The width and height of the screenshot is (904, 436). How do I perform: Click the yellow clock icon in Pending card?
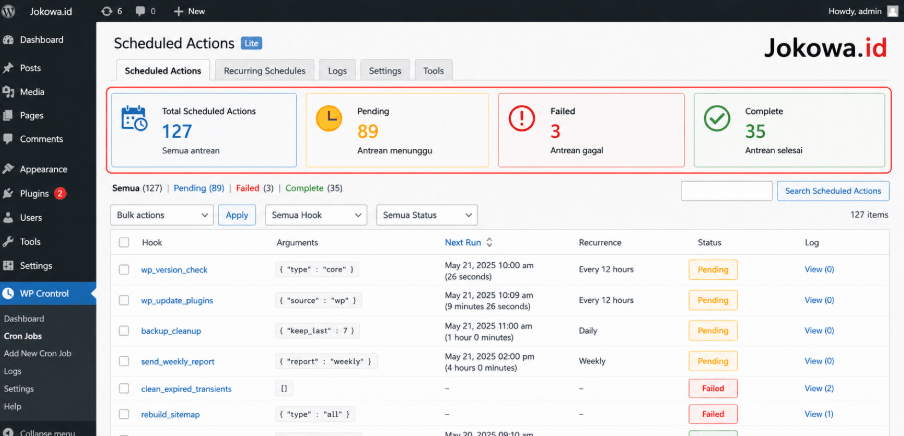coord(329,118)
